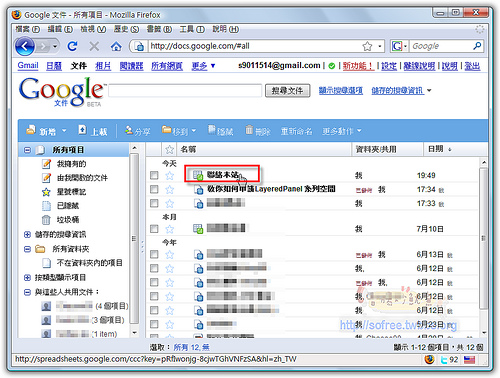Image resolution: width=500 pixels, height=378 pixels.
Task: Star the LayeredPanel document row
Action: [170, 190]
